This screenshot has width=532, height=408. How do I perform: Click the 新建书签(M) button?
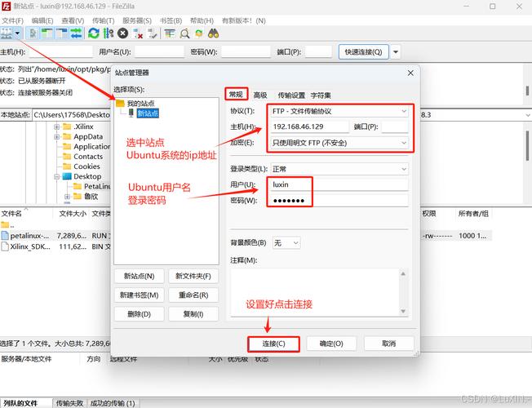[x=139, y=295]
